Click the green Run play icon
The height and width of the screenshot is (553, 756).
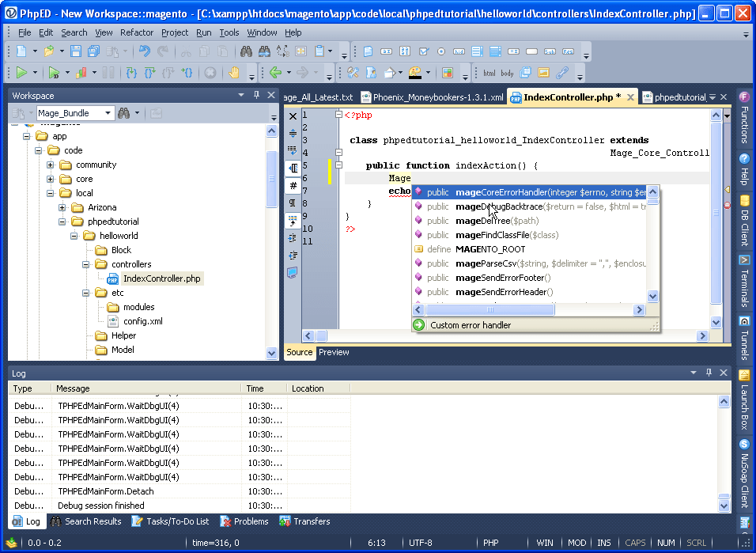21,73
